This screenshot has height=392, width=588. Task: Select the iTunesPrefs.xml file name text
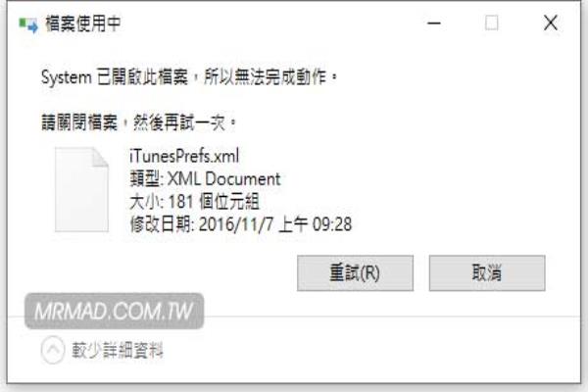(184, 156)
